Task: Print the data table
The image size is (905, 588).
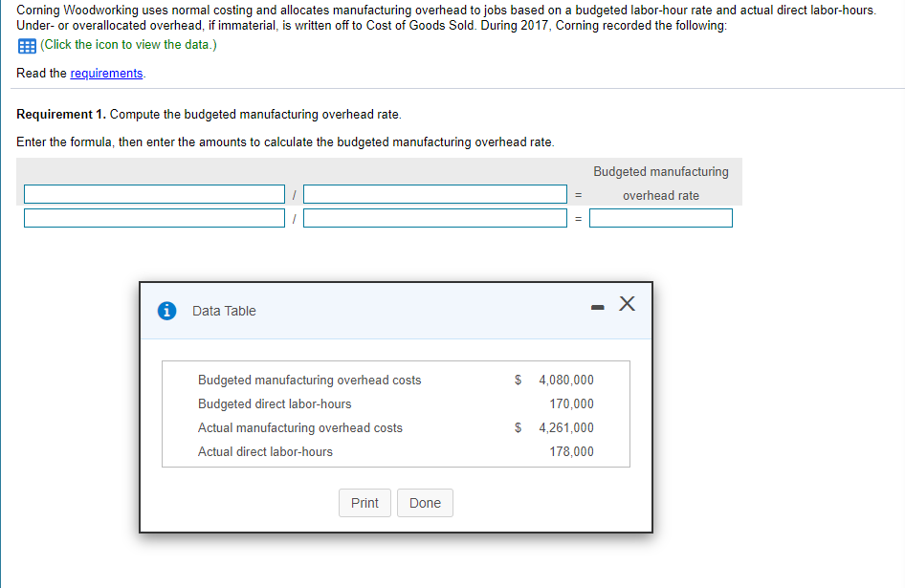Action: pyautogui.click(x=364, y=503)
